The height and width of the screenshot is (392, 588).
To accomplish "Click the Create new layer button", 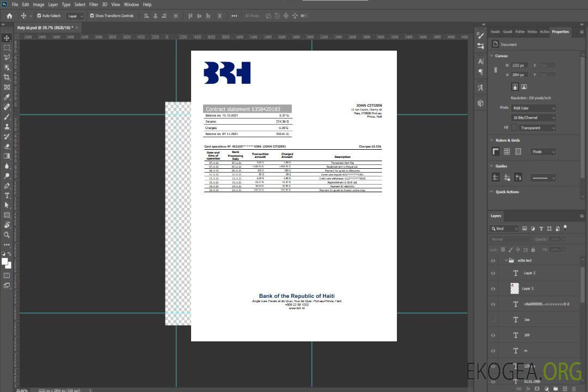I will pyautogui.click(x=565, y=389).
